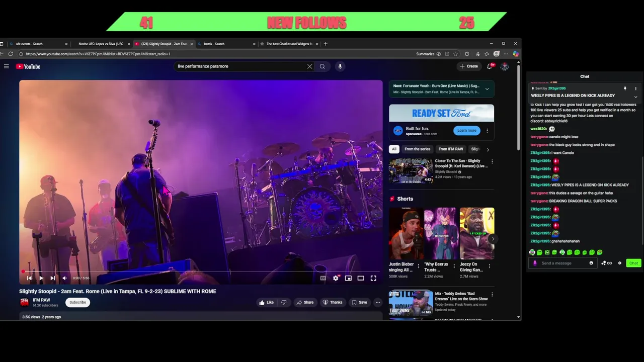Mute the video volume speaker icon
Screen dimensions: 644x362
click(x=64, y=278)
